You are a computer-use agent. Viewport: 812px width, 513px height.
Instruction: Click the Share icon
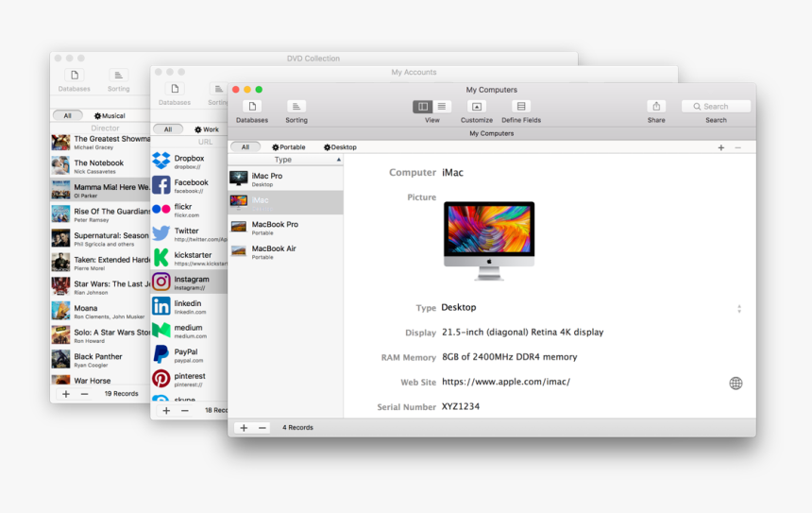tap(656, 107)
